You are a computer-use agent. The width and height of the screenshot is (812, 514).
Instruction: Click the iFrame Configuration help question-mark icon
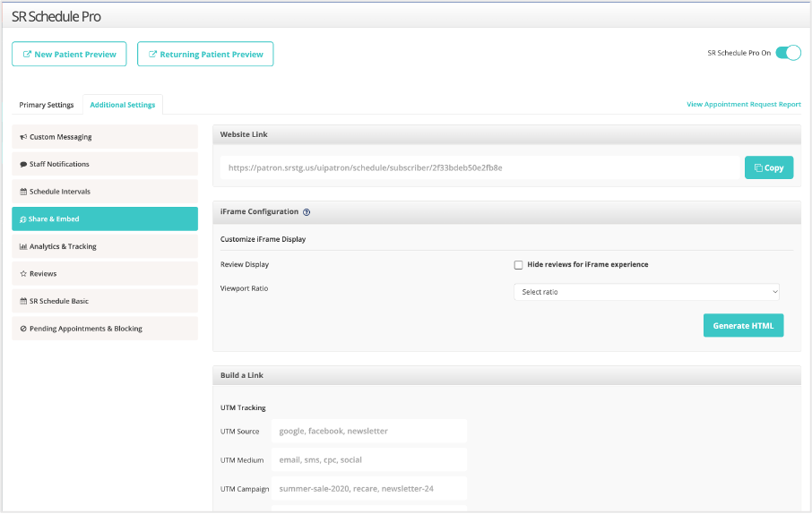[x=307, y=212]
